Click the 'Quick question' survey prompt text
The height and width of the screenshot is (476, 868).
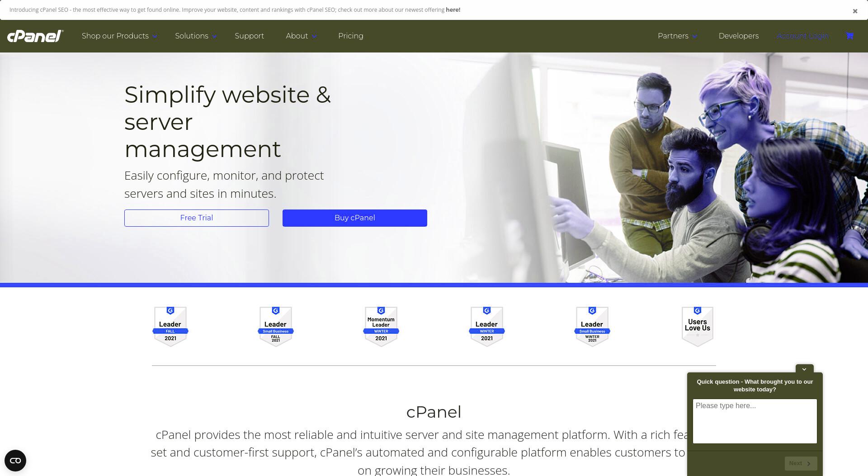pyautogui.click(x=755, y=386)
